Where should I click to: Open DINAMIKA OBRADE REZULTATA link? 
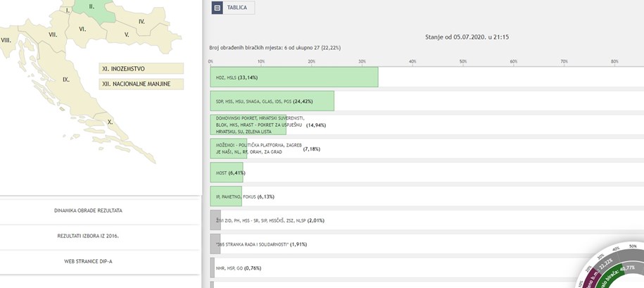pos(93,211)
